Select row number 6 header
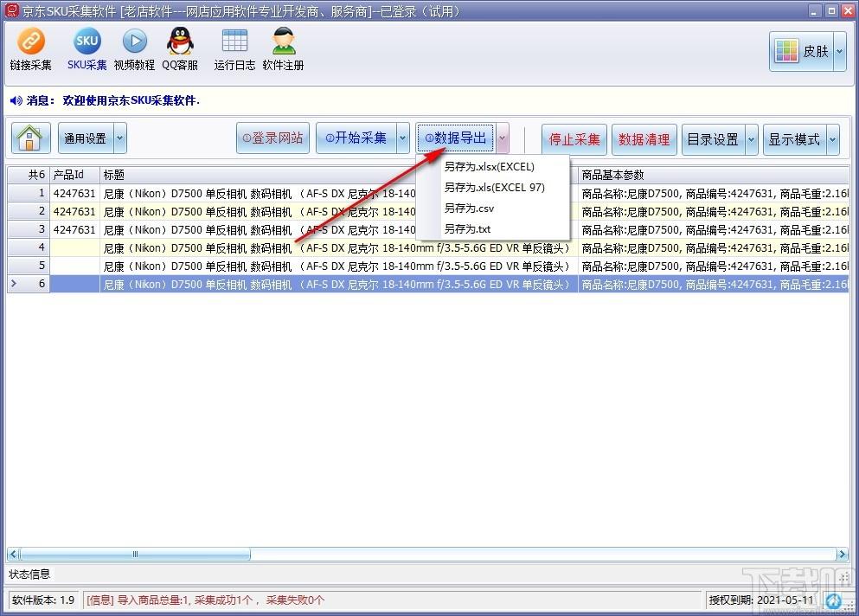Screen dimensions: 859x616 [x=29, y=284]
